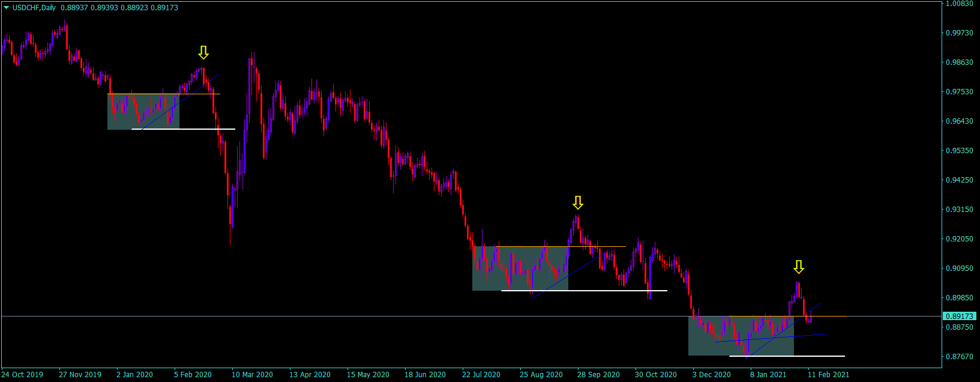Click the 0.88750 price axis label
The width and height of the screenshot is (980, 382).
(x=959, y=327)
